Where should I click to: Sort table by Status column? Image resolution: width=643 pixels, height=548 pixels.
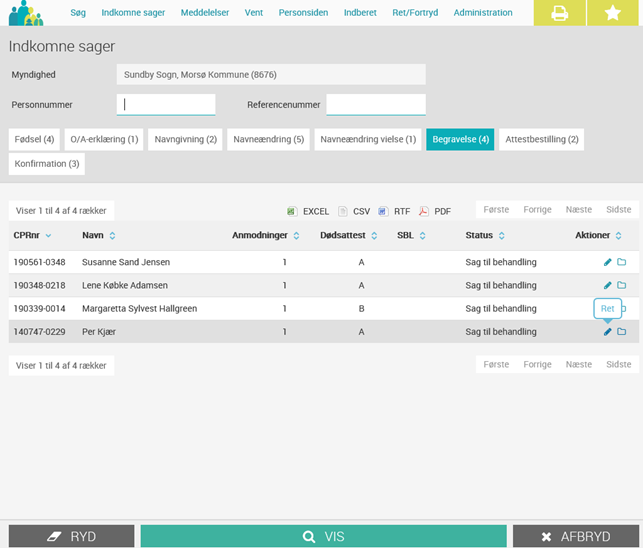[502, 235]
